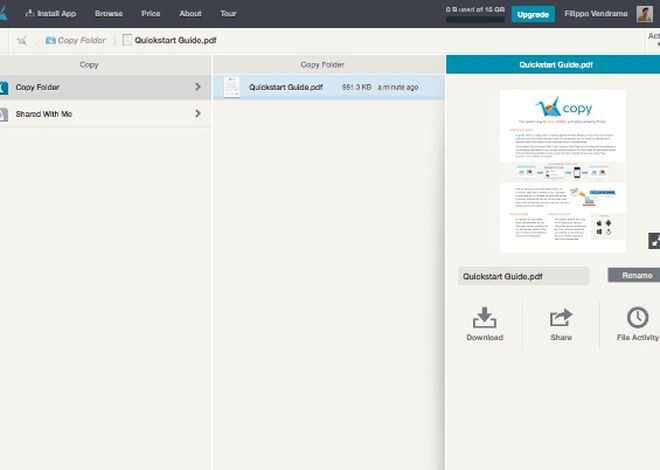Screen dimensions: 660x470
Task: Open the Browse menu item
Action: click(109, 13)
